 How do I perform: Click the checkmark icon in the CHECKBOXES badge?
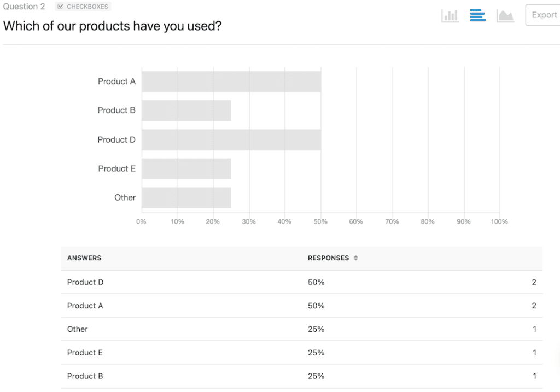pos(60,6)
